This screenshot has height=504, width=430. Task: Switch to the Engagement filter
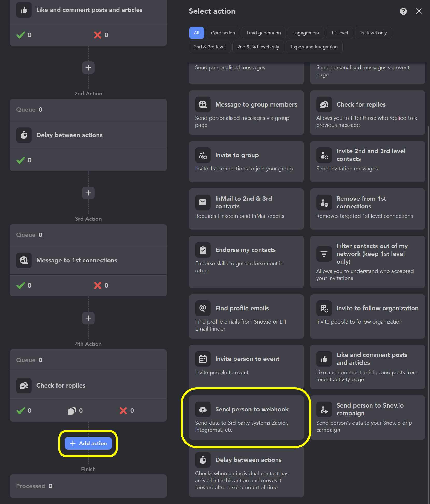tap(306, 33)
